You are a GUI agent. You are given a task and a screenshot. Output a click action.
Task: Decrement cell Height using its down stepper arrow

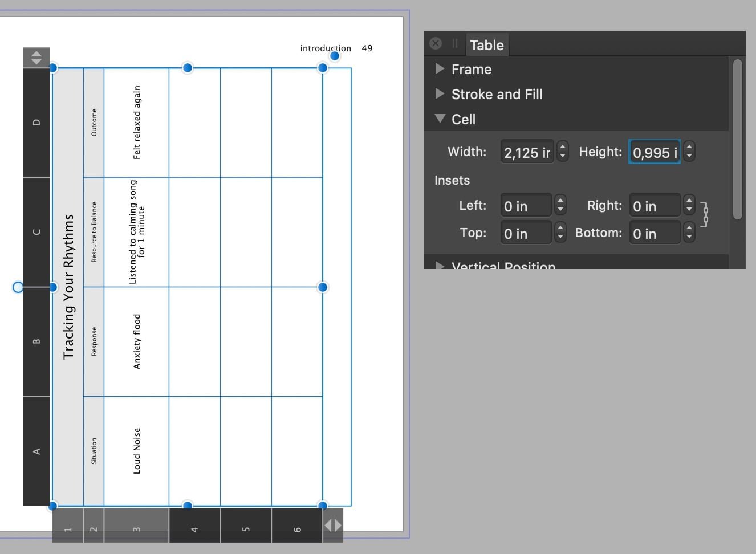689,156
